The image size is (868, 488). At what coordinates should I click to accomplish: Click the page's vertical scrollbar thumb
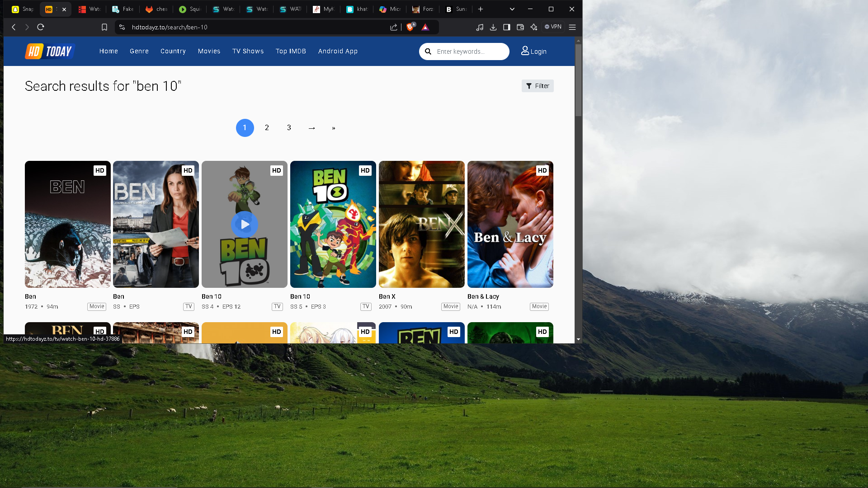[x=578, y=80]
